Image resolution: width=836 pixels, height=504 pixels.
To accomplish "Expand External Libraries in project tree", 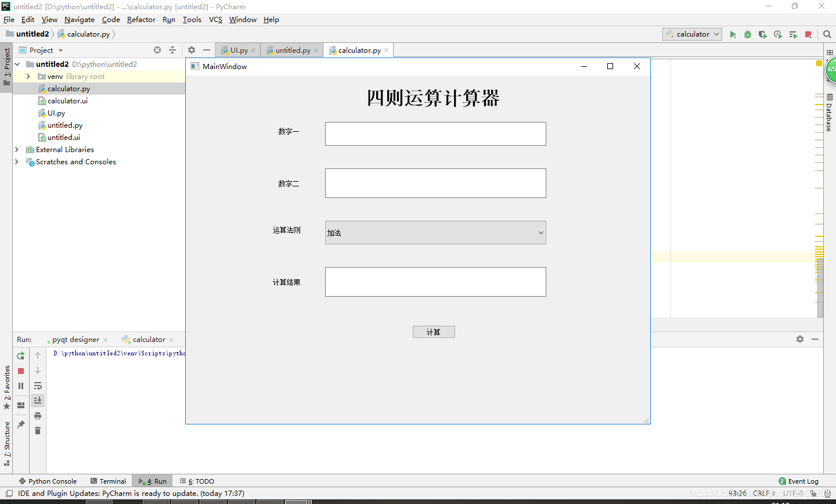I will point(16,149).
